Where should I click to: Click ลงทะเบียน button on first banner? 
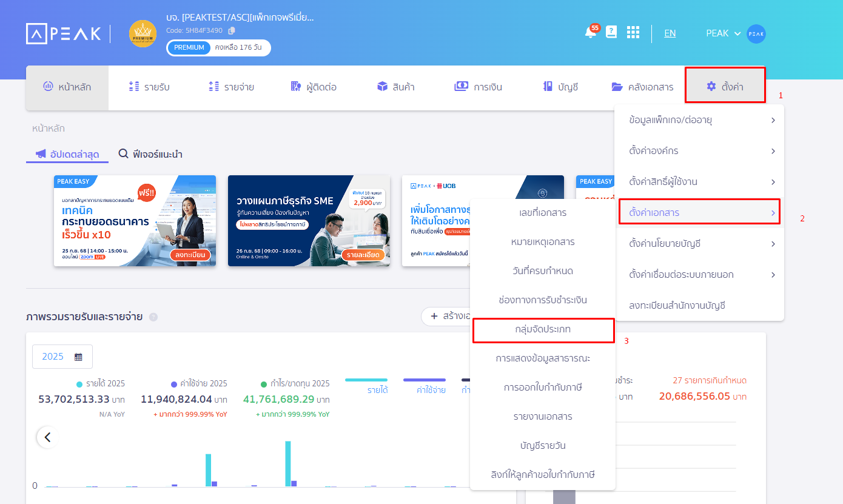coord(190,255)
